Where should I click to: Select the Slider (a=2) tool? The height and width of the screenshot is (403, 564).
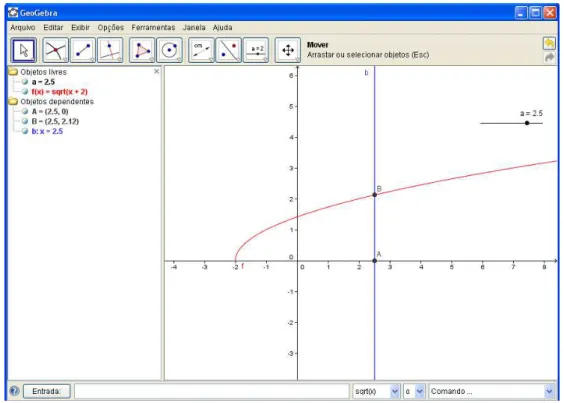[x=256, y=50]
